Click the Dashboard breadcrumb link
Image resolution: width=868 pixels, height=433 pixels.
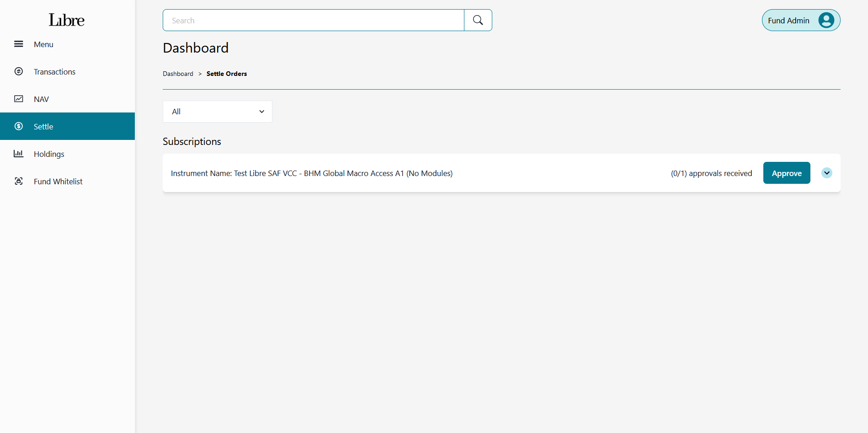point(178,74)
